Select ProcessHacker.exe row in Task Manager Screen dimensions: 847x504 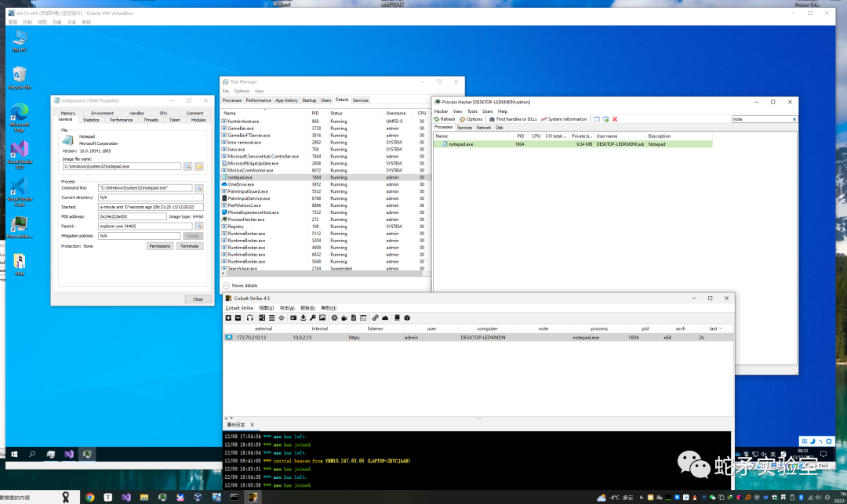click(324, 219)
